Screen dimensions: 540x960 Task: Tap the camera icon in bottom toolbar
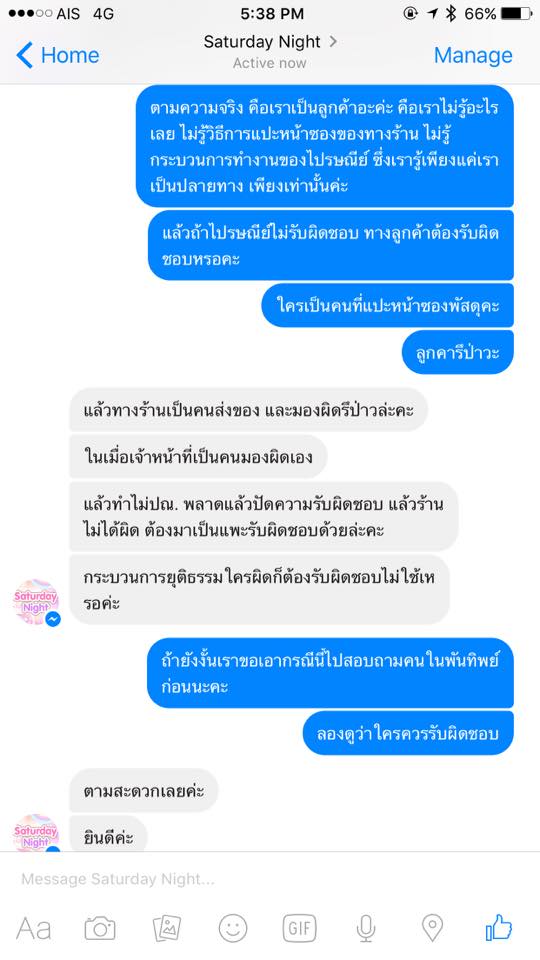point(100,929)
